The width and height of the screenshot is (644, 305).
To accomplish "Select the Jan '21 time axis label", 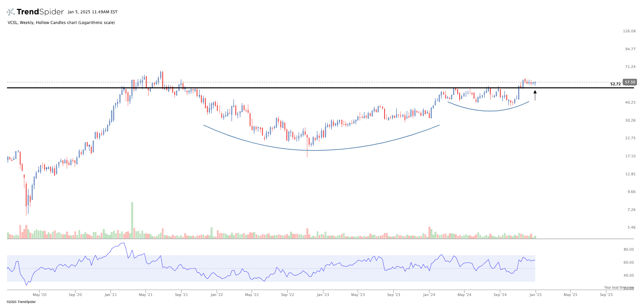I will pos(110,295).
